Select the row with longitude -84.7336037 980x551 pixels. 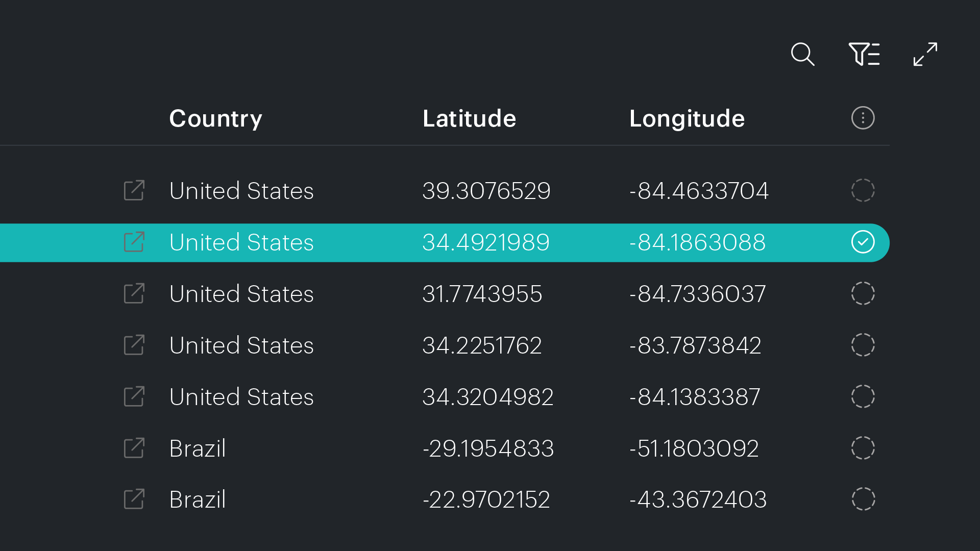(x=863, y=293)
